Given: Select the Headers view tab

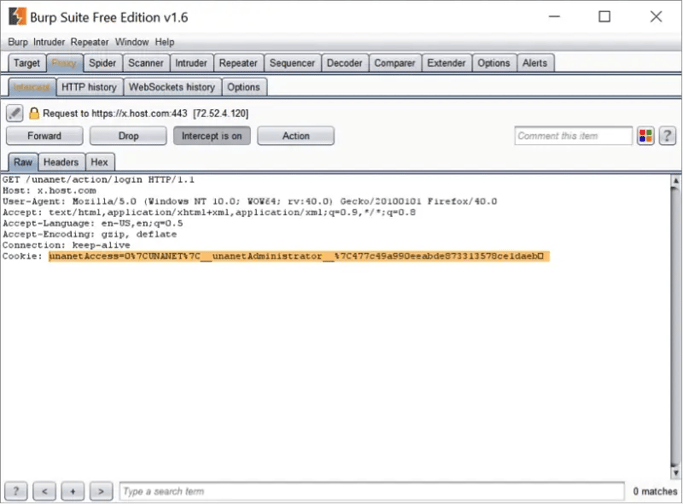Looking at the screenshot, I should click(61, 162).
